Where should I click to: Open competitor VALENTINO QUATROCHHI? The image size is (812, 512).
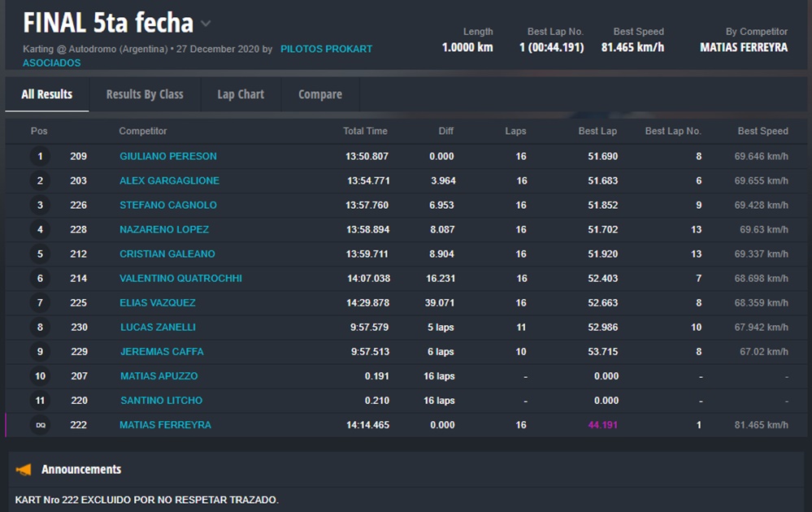coord(180,278)
